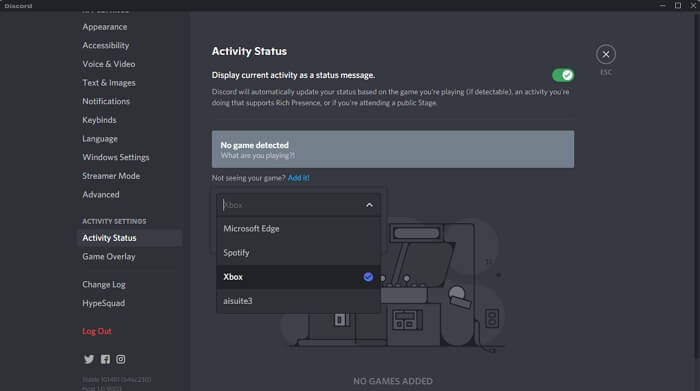Screen dimensions: 700x391
Task: Maximize the Discord window
Action: point(678,5)
